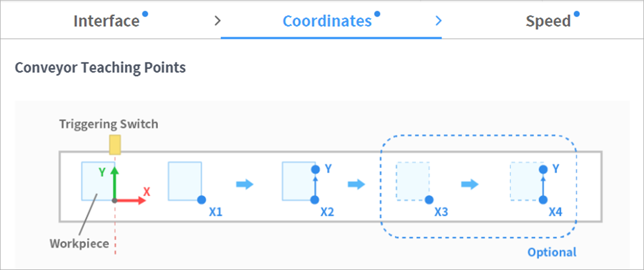This screenshot has width=644, height=270.
Task: Click Y point above X2
Action: tap(314, 169)
